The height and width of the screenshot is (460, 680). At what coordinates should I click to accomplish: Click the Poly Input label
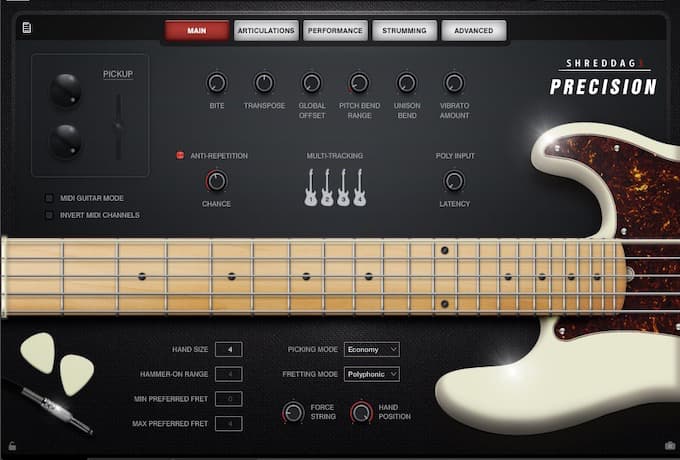point(455,156)
